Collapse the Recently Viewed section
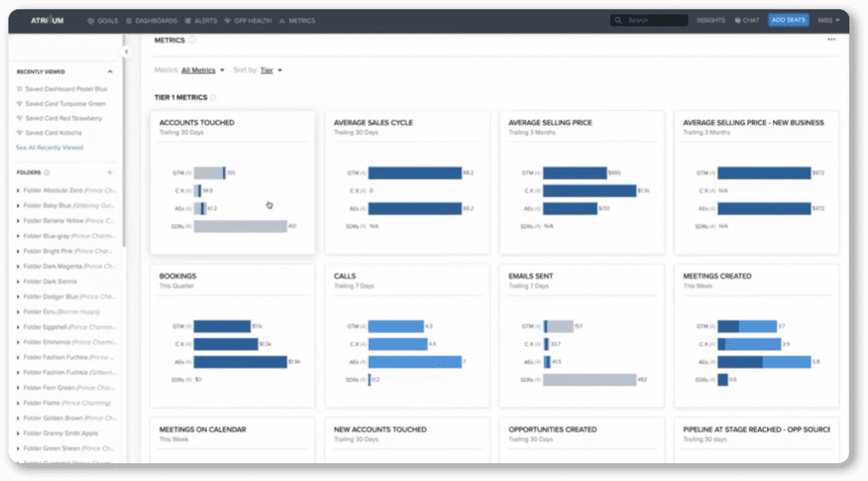 (x=109, y=72)
